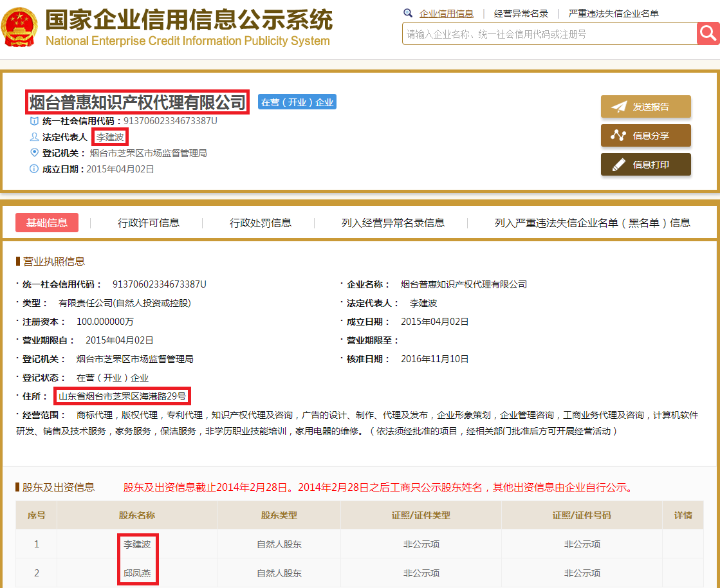Viewport: 720px width, 588px height.
Task: Click the system title 国家企业信用信息公示系统
Action: 189,19
